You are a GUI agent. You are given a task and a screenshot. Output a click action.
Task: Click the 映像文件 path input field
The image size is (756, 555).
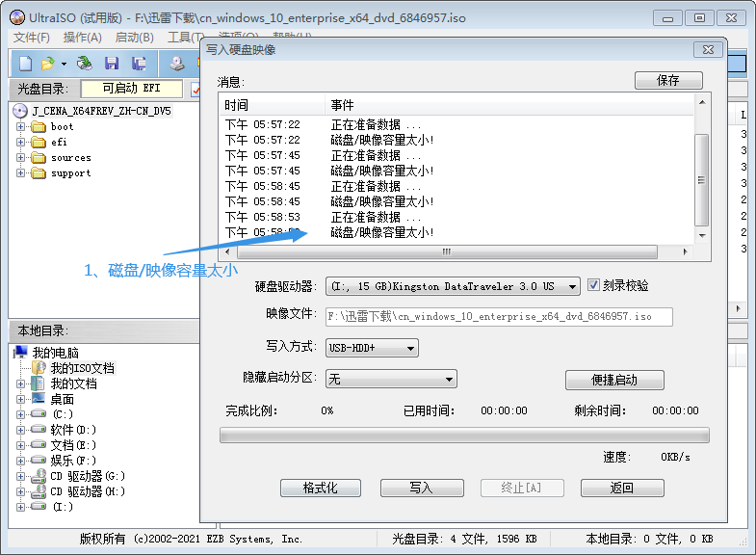[499, 317]
